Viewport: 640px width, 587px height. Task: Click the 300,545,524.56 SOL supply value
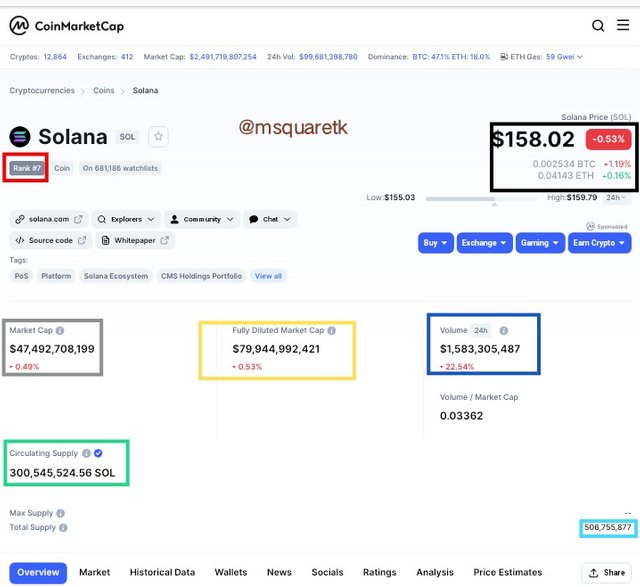62,473
